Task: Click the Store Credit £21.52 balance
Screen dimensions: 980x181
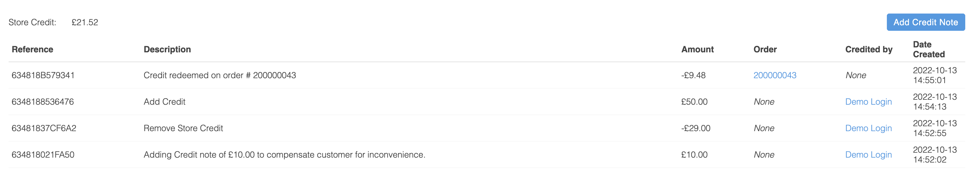Action: pos(85,22)
